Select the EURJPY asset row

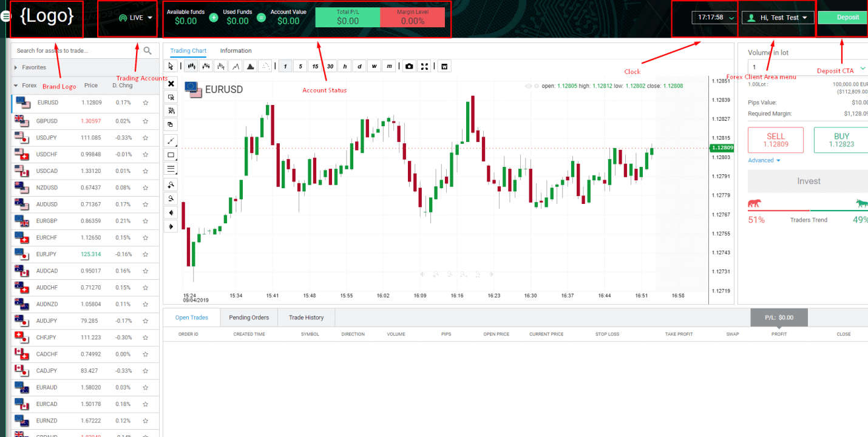85,254
